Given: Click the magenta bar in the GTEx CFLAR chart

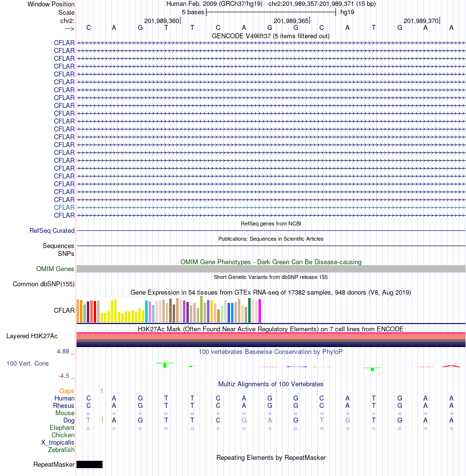Looking at the screenshot, I should click(x=259, y=311).
